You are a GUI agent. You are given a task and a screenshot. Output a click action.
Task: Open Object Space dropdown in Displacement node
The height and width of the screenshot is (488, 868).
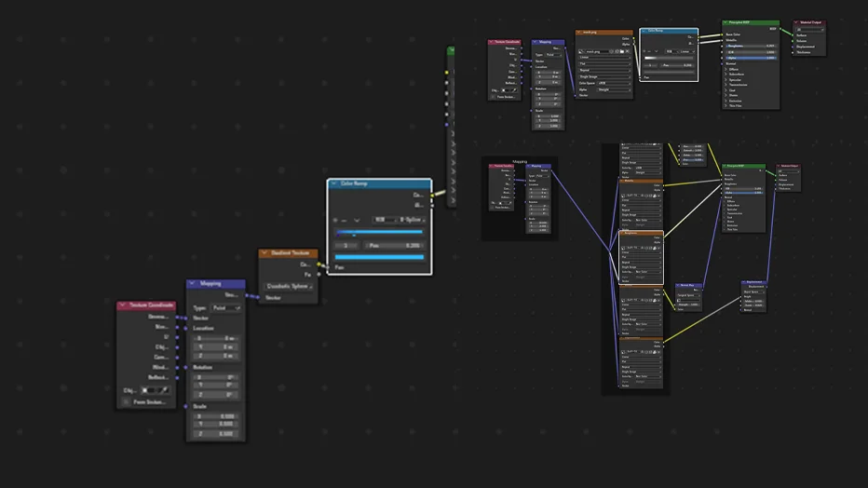tap(754, 292)
